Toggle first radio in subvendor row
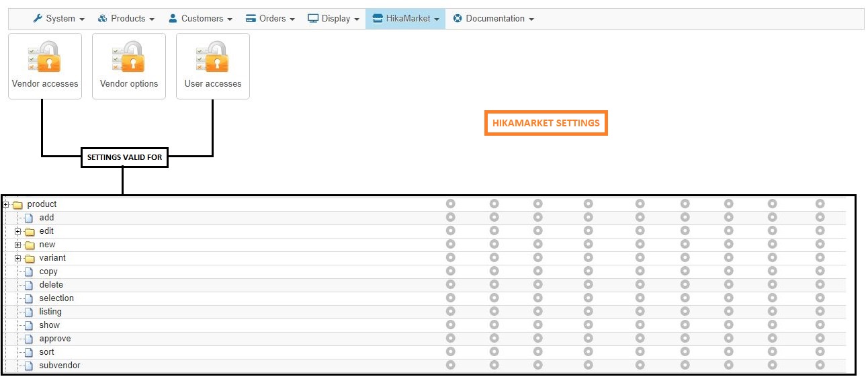 click(450, 365)
